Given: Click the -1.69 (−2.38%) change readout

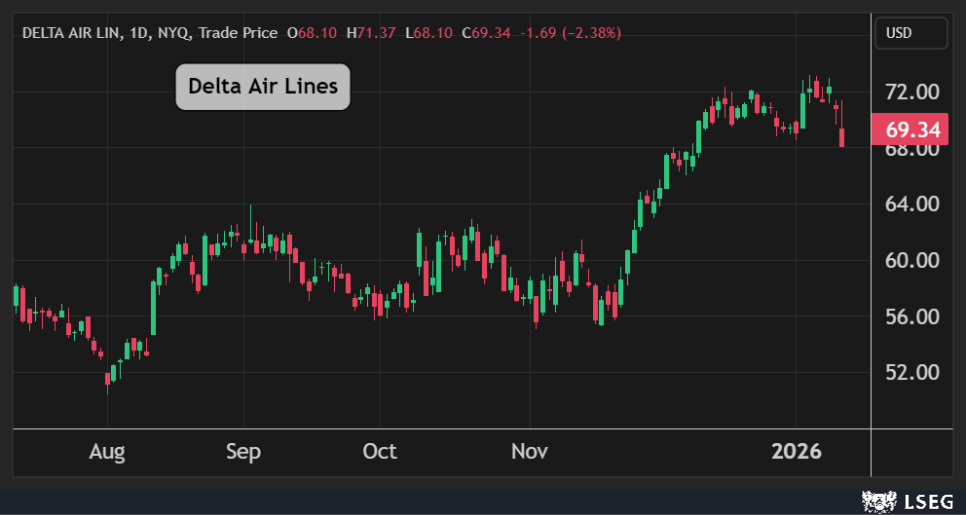Looking at the screenshot, I should coord(570,33).
